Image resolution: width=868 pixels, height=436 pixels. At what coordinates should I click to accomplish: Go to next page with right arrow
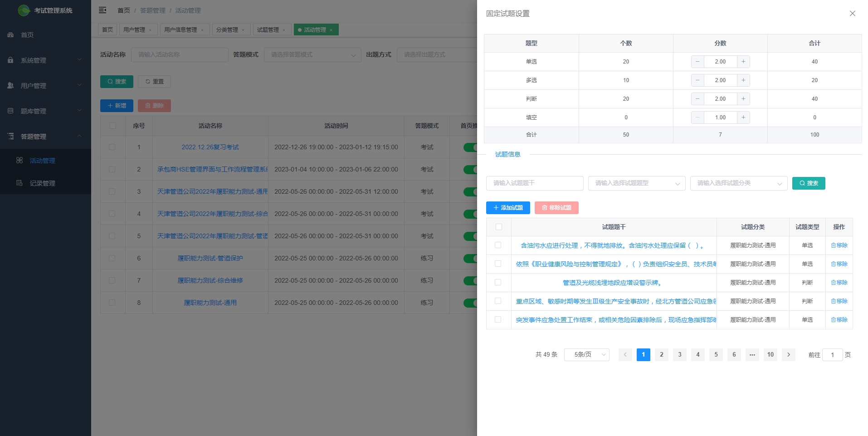tap(789, 355)
